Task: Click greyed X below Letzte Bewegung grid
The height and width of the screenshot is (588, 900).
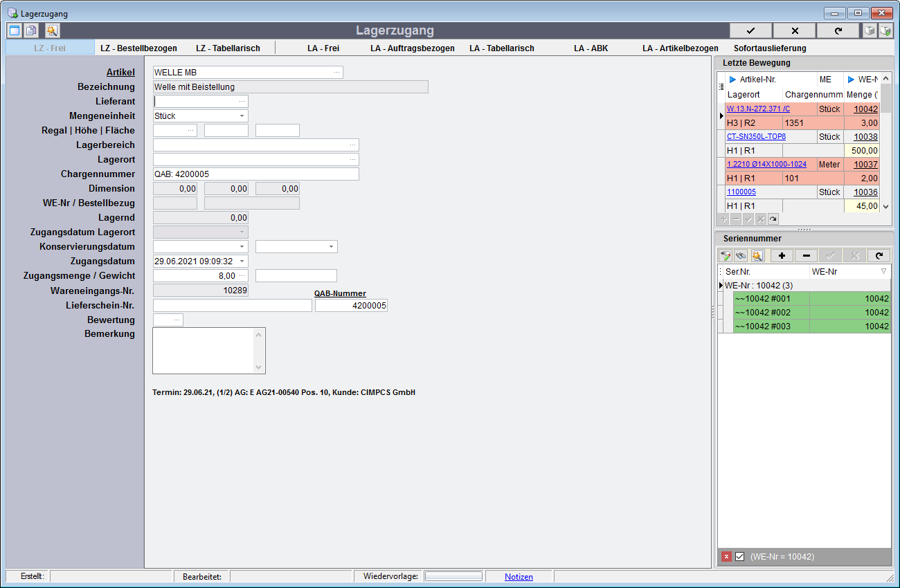Action: click(x=761, y=219)
